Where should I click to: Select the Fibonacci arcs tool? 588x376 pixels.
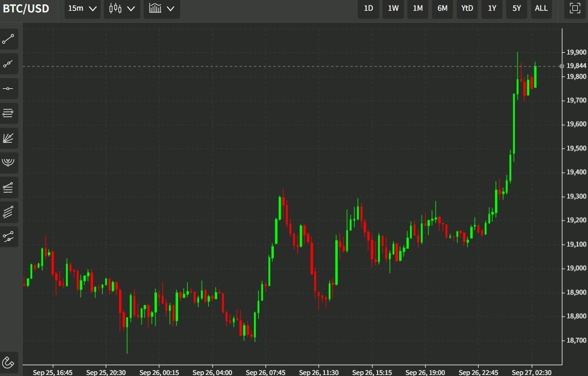(x=8, y=163)
